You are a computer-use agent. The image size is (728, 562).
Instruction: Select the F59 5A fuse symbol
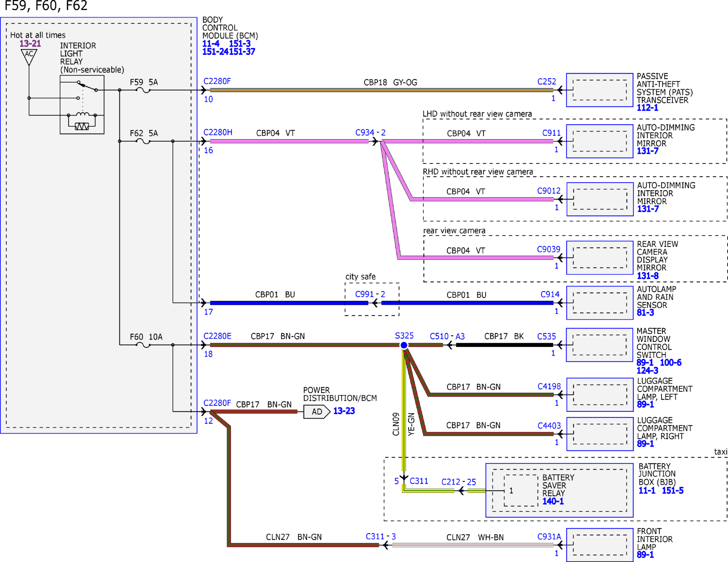pyautogui.click(x=143, y=90)
